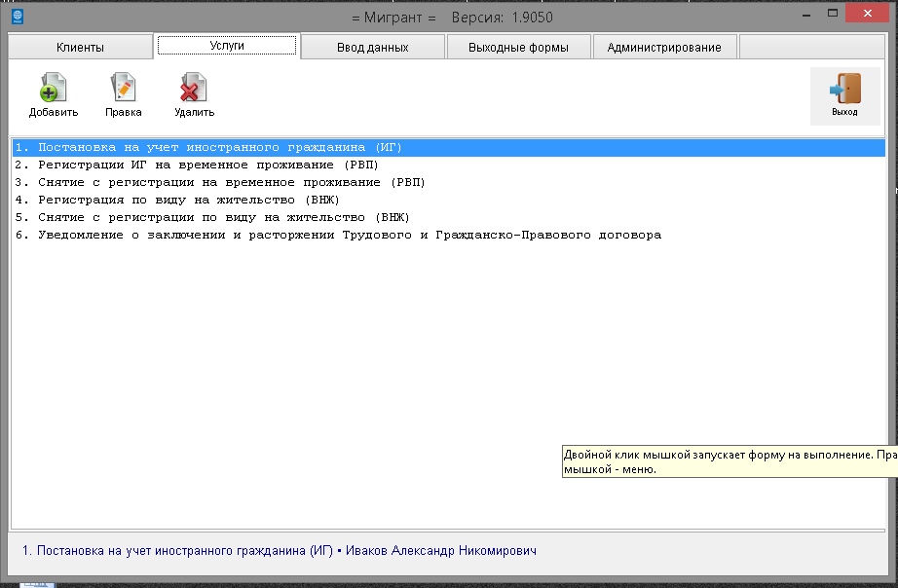Click the Удалить (Delete) red cross icon

point(194,90)
